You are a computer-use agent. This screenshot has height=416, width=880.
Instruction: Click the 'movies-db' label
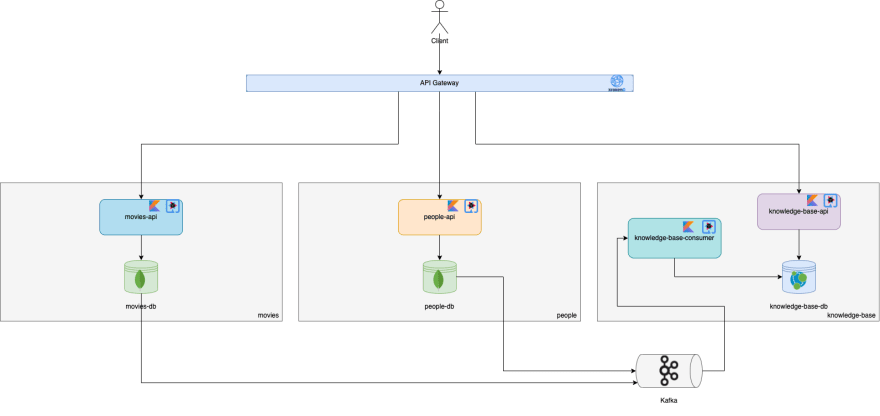click(141, 307)
